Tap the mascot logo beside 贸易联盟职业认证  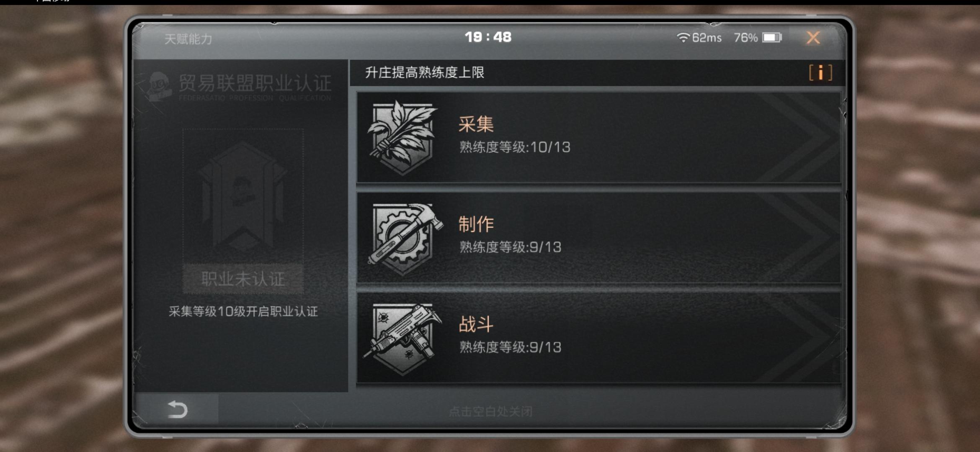coord(158,86)
